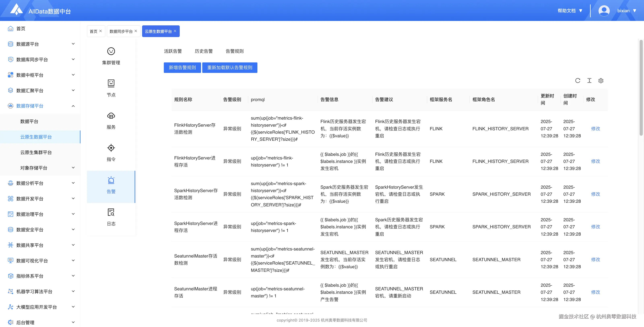
Task: Select the 指令 command icon
Action: click(x=111, y=148)
